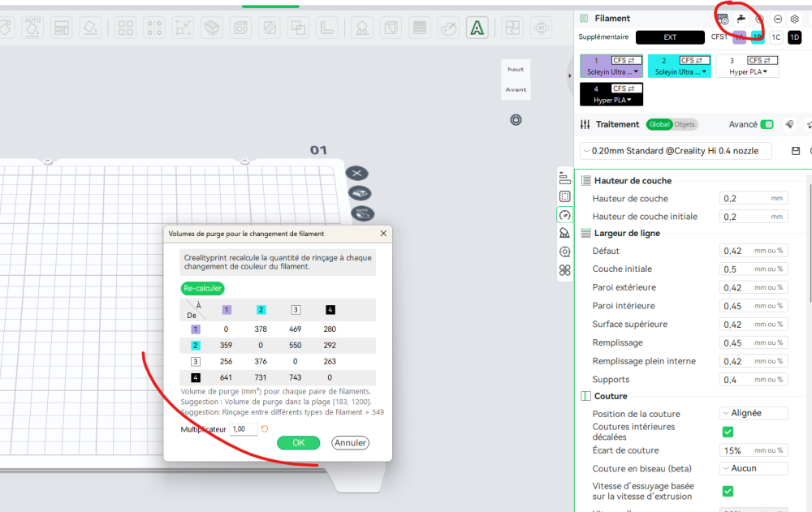Select the cut plane tool icon
Screen dimensions: 812x512
click(x=270, y=28)
